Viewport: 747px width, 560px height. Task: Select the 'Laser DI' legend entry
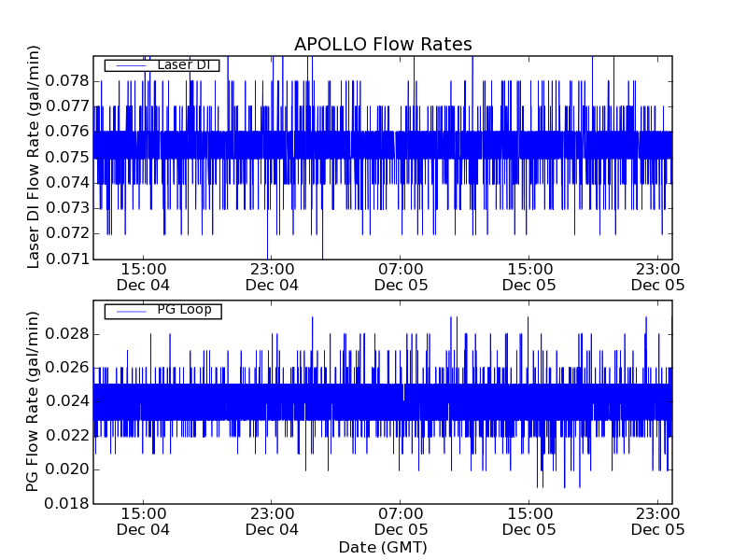click(x=162, y=65)
